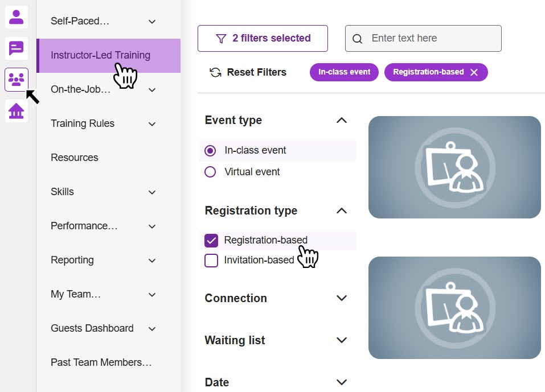Select the Virtual event radio button
This screenshot has height=392, width=545.
coord(210,172)
